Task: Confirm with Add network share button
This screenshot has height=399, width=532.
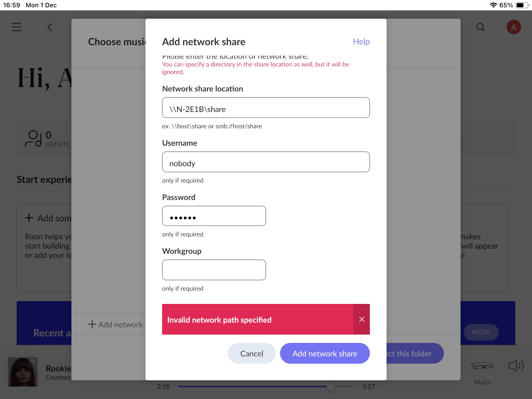Action: [325, 353]
